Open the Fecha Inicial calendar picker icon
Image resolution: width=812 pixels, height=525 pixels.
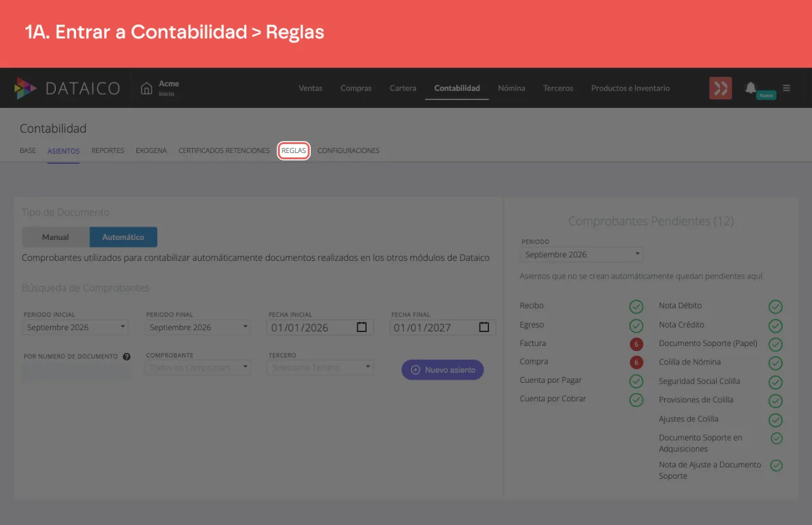pos(362,328)
